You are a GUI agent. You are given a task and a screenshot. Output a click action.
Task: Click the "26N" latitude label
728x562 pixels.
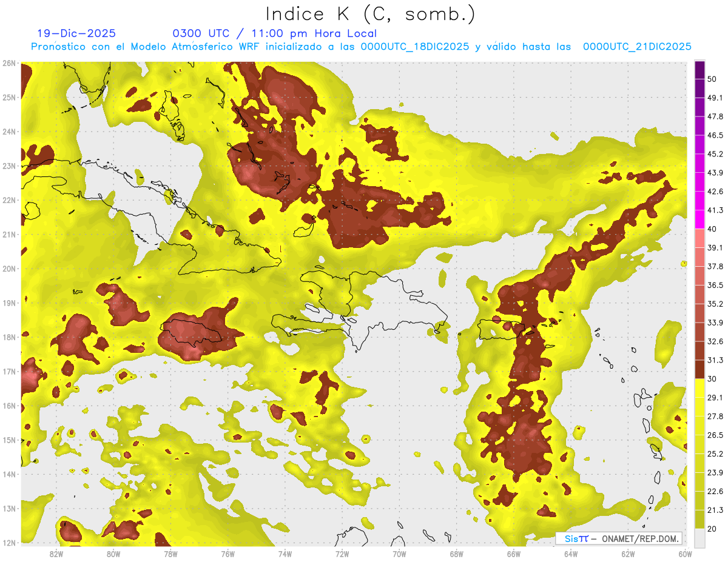(8, 63)
